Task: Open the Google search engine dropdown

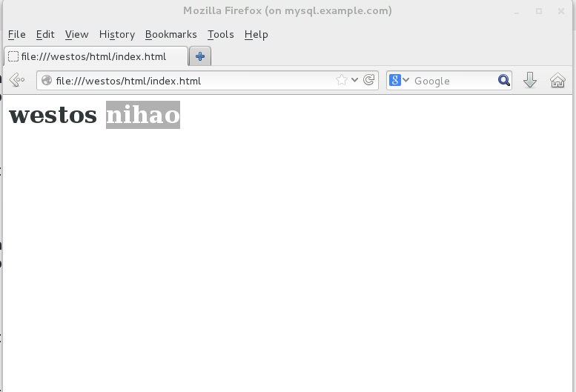Action: pyautogui.click(x=399, y=80)
